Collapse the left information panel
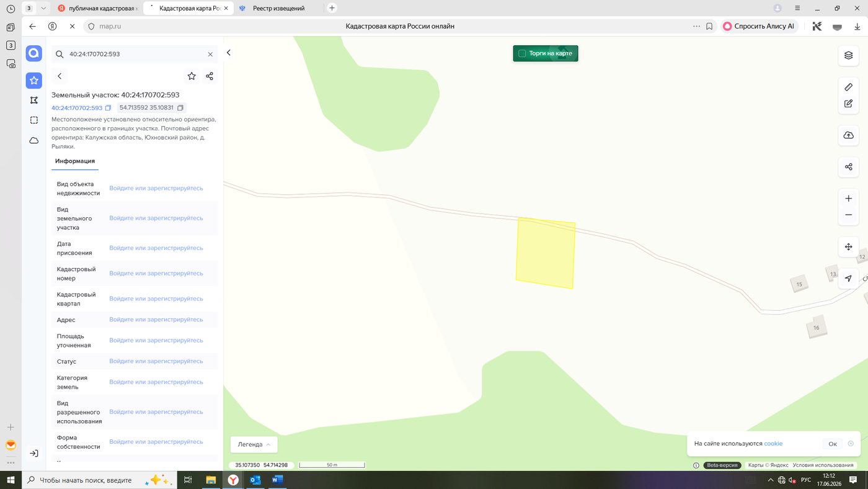The height and width of the screenshot is (489, 868). 229,53
